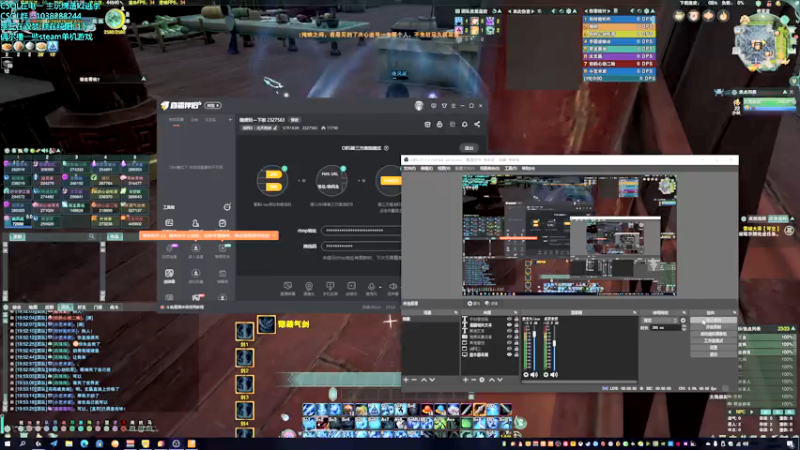Click Desktop Audio volume fader in OBS mixer
800x450 pixels.
(555, 343)
